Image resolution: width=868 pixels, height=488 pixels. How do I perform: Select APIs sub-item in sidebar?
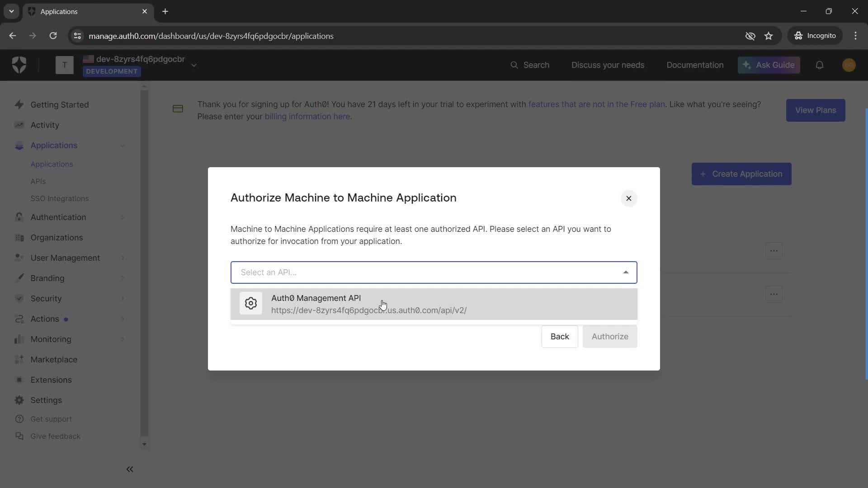[38, 181]
